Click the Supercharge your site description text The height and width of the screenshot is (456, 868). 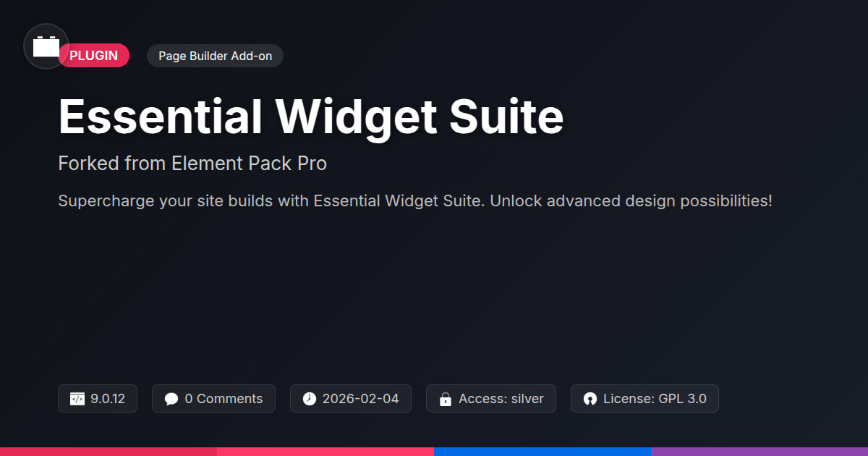(x=415, y=201)
